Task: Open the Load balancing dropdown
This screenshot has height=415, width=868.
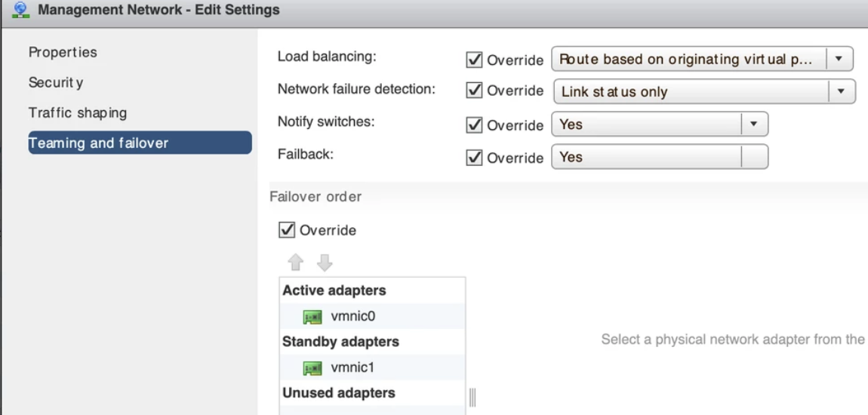Action: tap(701, 59)
